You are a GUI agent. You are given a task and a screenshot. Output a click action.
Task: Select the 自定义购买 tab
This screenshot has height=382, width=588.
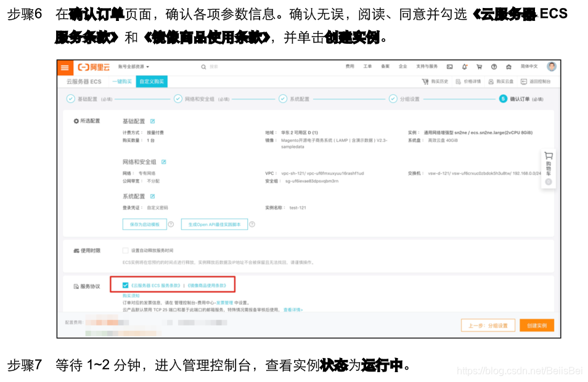[x=152, y=81]
